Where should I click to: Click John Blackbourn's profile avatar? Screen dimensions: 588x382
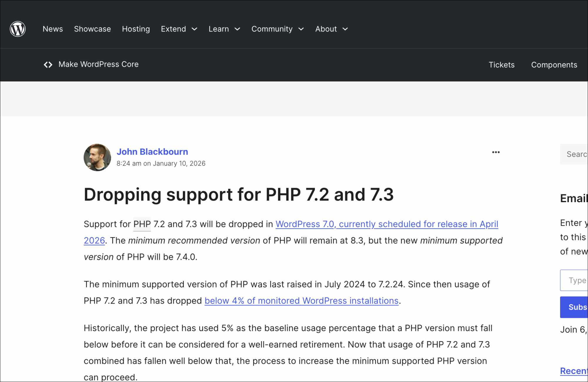point(97,158)
